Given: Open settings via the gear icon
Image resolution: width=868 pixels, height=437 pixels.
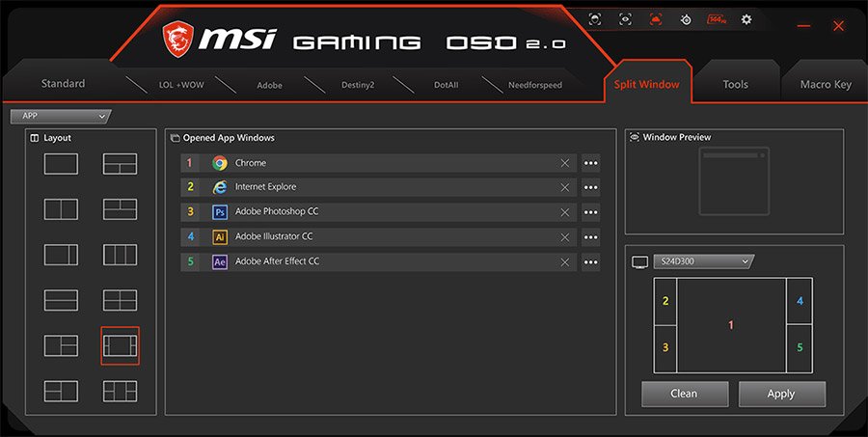Looking at the screenshot, I should coord(746,19).
